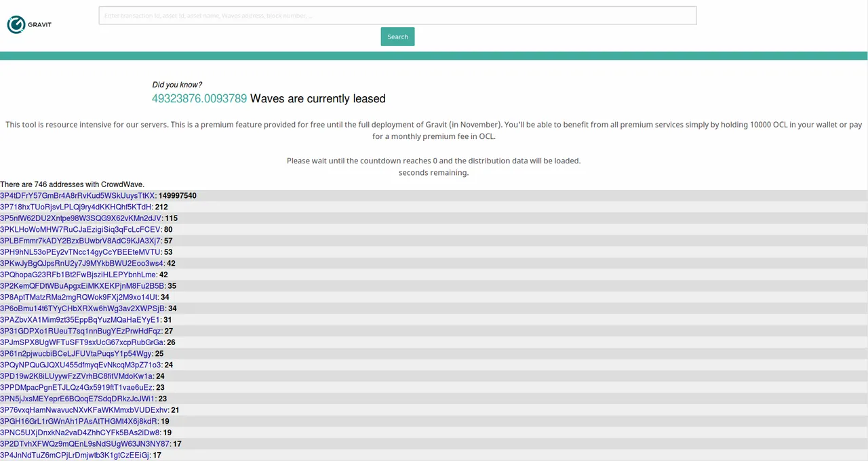Select address 3PPDMpacPgnETJLQz4Gx5919ftT1vae6uEz
This screenshot has height=461, width=868.
[77, 387]
